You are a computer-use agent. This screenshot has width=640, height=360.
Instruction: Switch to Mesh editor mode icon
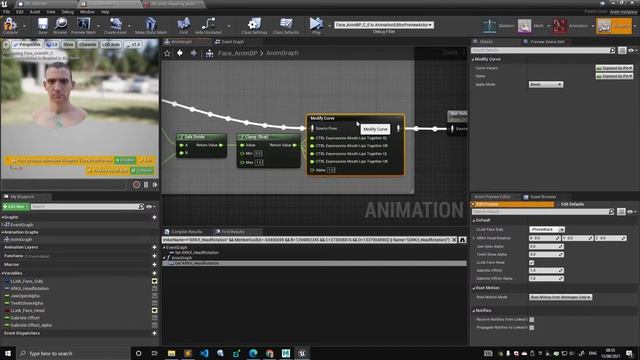[524, 26]
